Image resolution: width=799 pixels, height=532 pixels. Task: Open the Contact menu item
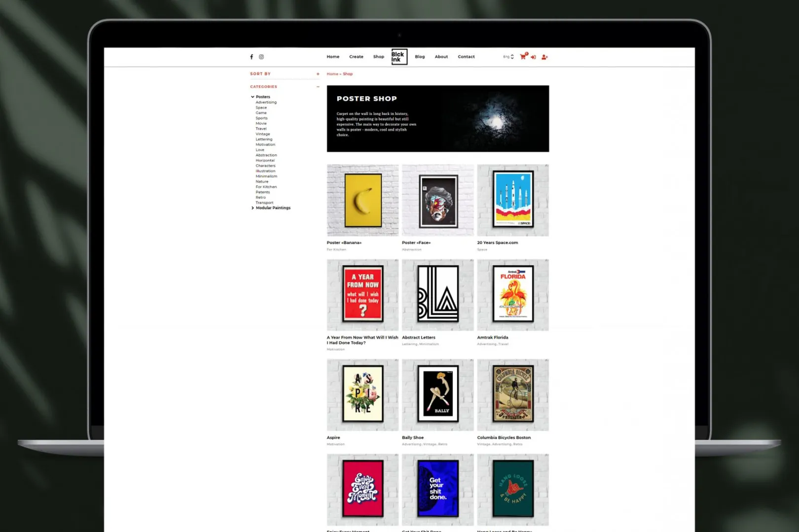pyautogui.click(x=466, y=57)
